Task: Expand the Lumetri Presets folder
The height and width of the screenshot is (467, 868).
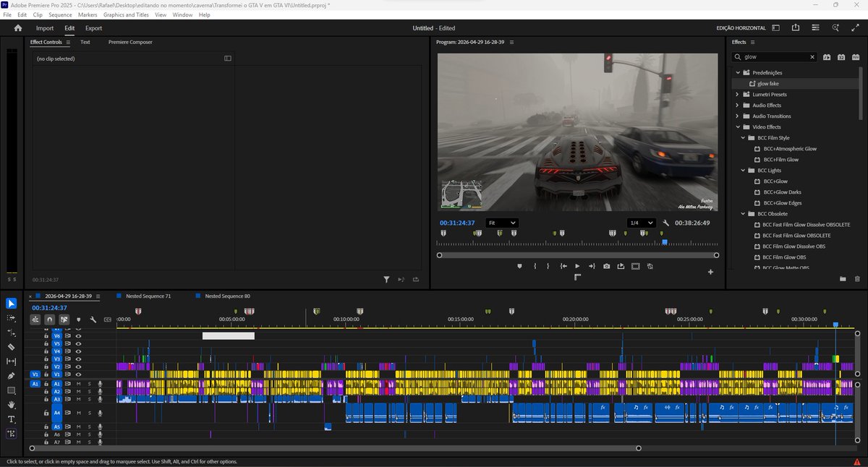Action: coord(737,94)
